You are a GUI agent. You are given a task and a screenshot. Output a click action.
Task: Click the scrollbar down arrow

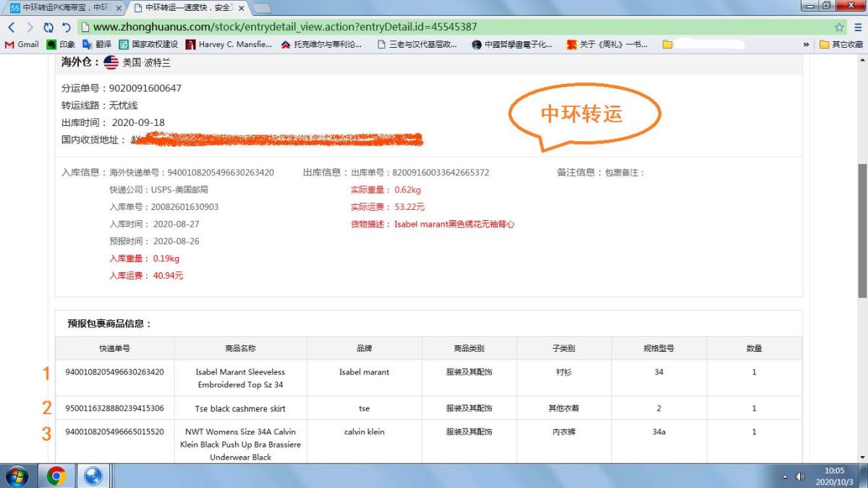coord(862,458)
